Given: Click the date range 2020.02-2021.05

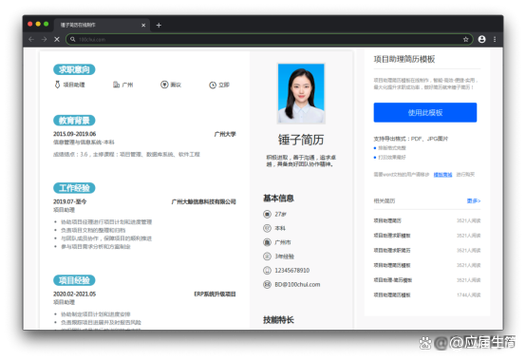Looking at the screenshot, I should click(x=74, y=294).
